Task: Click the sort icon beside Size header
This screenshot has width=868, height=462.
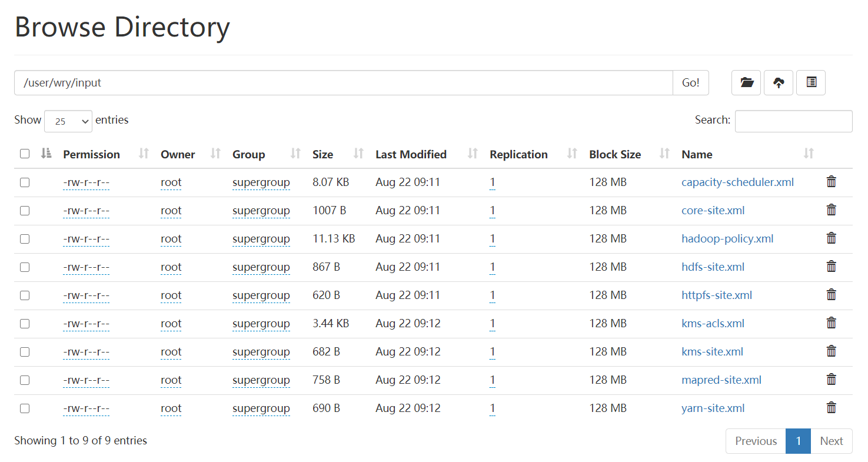Action: pos(358,154)
